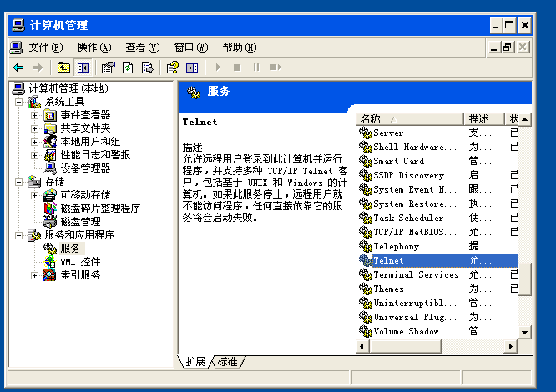Viewport: 556px width, 392px height.
Task: Switch to the 标准 tab
Action: pyautogui.click(x=228, y=361)
